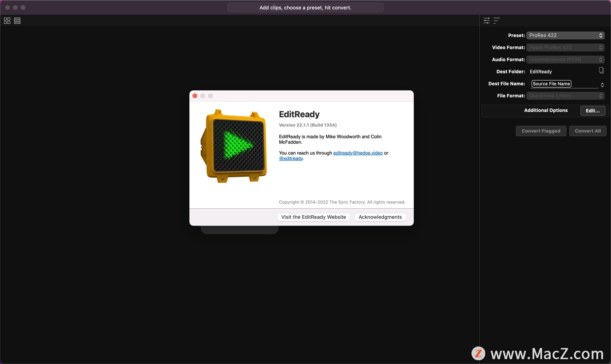Viewport: 611px width, 364px height.
Task: Close the About EditReady dialog
Action: (195, 96)
